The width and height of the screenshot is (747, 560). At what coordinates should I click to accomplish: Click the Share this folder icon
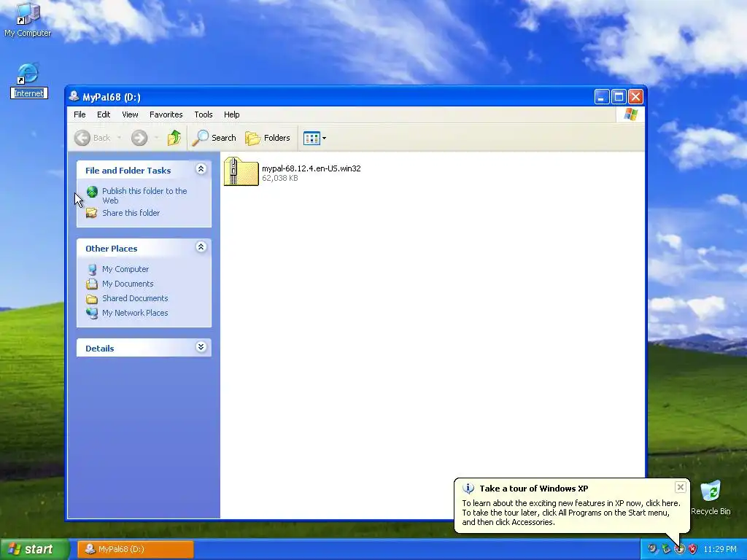[x=91, y=213]
